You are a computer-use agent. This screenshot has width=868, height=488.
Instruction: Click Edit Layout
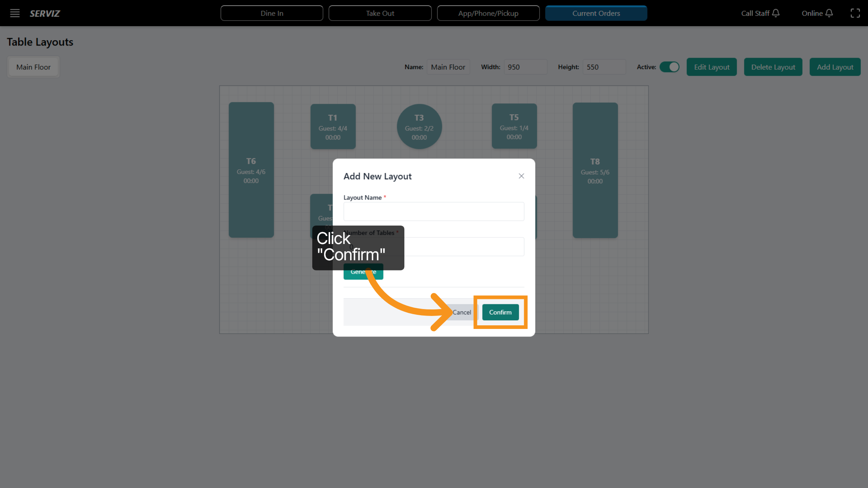click(x=711, y=67)
